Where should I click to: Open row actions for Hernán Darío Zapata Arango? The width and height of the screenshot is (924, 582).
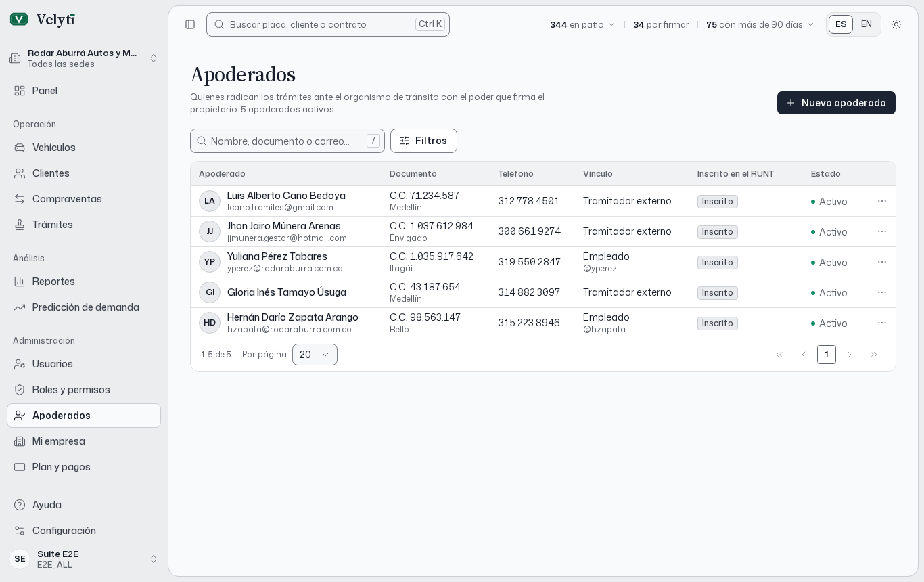pyautogui.click(x=882, y=323)
